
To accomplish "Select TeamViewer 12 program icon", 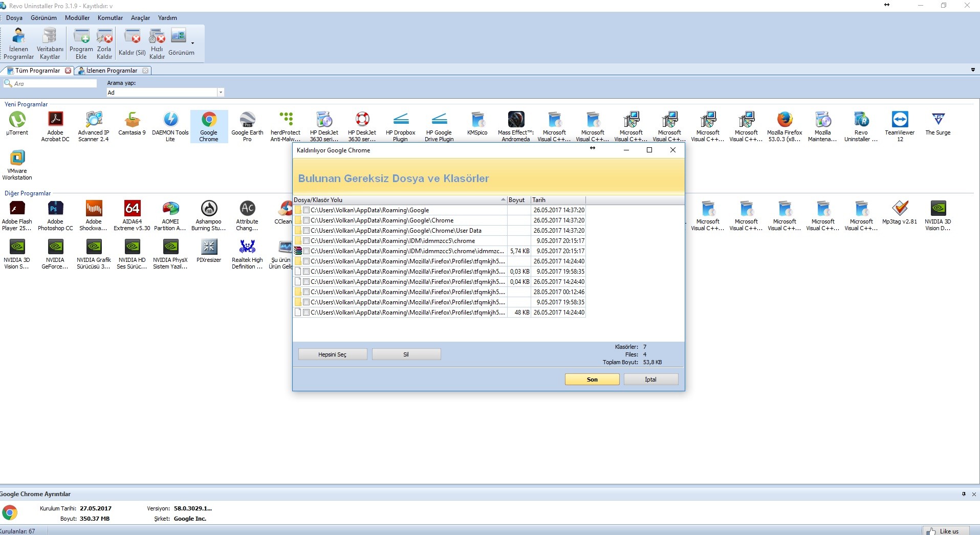I will (900, 126).
